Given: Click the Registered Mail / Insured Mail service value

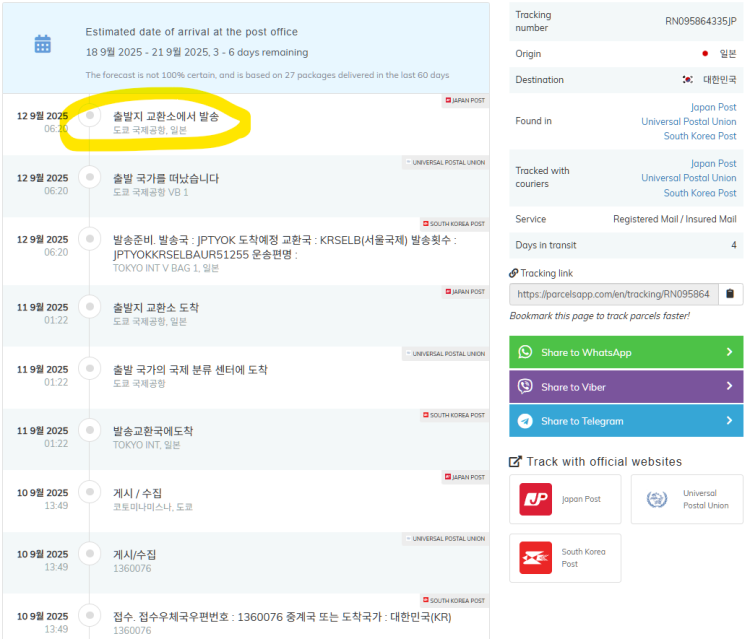Looking at the screenshot, I should (x=674, y=219).
